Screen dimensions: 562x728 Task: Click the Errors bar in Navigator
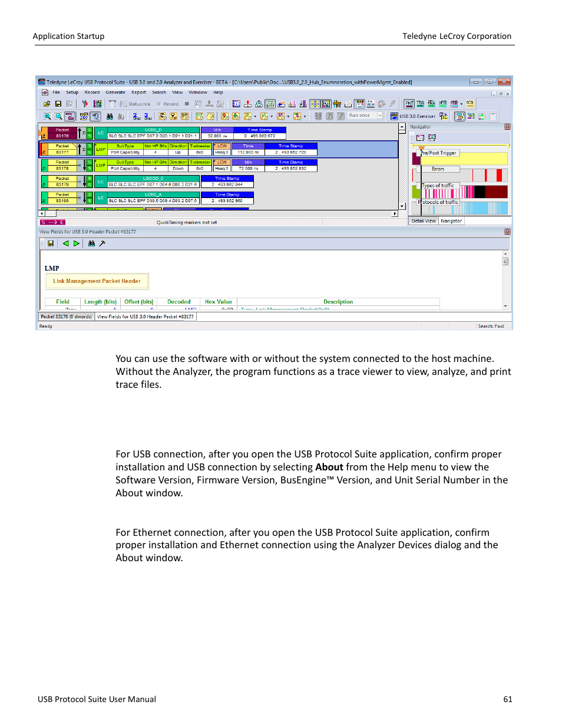coord(460,174)
